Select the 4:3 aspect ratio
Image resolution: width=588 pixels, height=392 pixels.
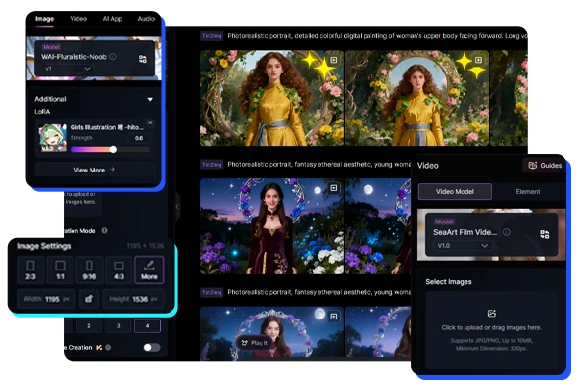[x=119, y=270]
